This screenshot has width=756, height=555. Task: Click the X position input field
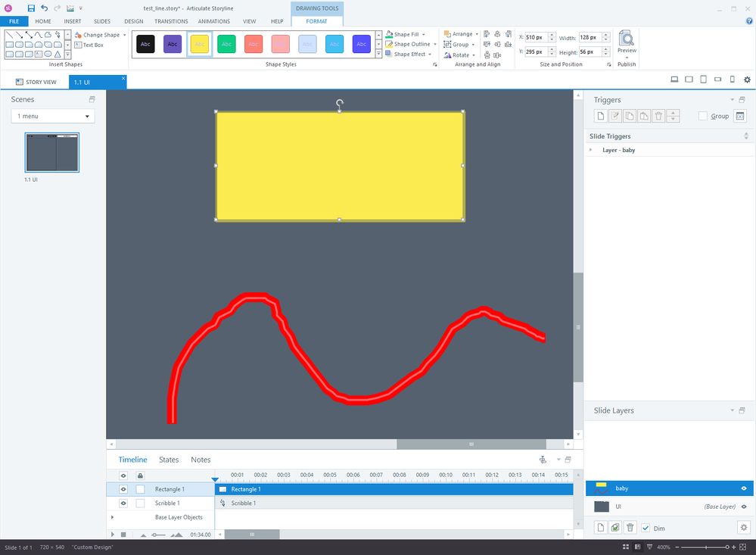tap(536, 37)
